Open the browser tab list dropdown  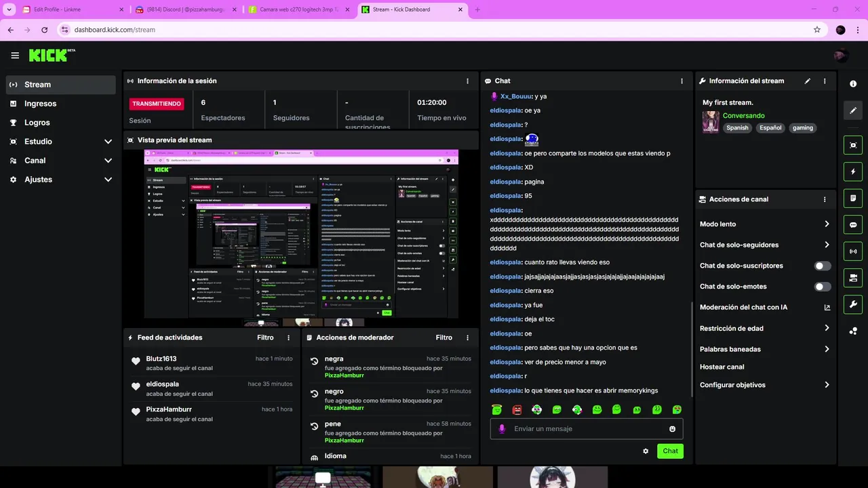click(x=9, y=9)
